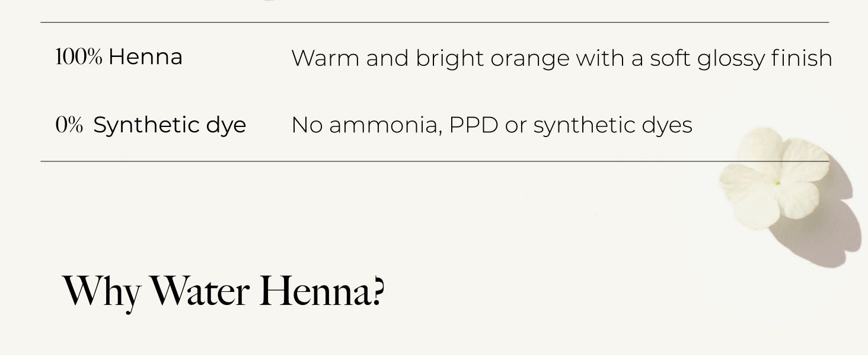Click the "100%" figure in the first row
Image resolution: width=868 pixels, height=356 pixels.
78,58
